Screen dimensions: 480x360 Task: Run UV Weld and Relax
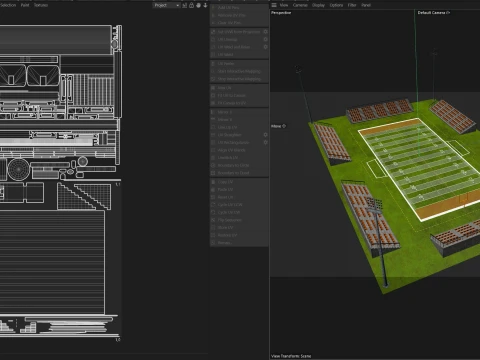(236, 47)
